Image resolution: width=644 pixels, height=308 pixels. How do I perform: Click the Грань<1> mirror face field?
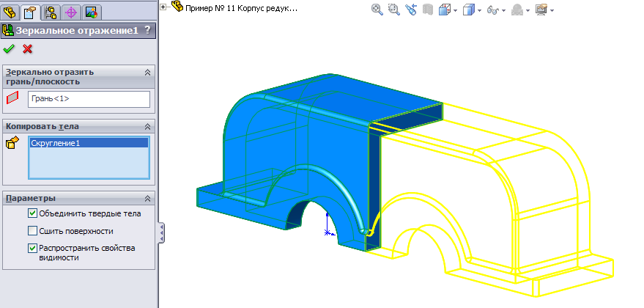(x=89, y=99)
